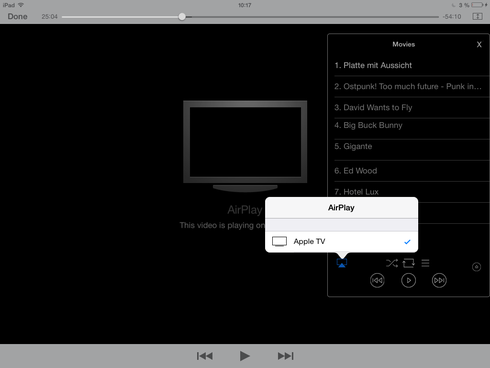Skip to next track in panel
This screenshot has height=368, width=490.
pos(439,280)
